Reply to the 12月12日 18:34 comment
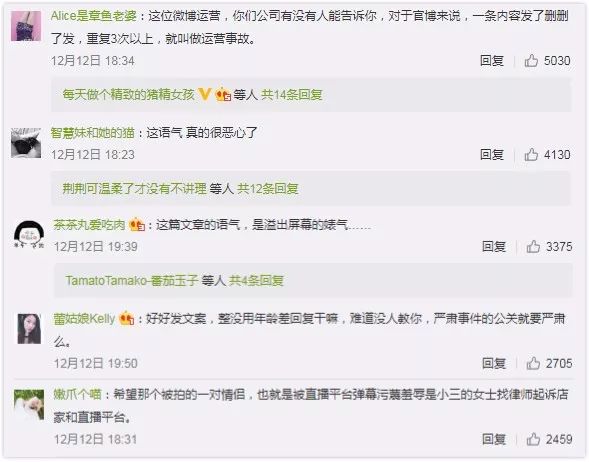Viewport: 589px width, 462px height. point(492,60)
